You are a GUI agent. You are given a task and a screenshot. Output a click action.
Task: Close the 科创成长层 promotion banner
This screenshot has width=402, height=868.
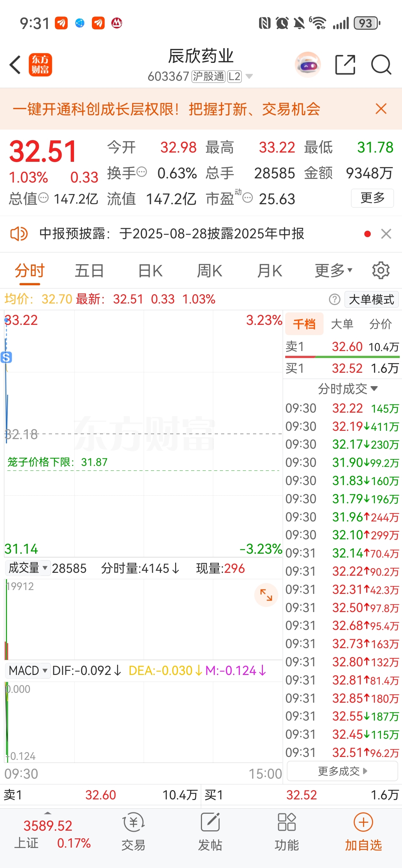pyautogui.click(x=381, y=109)
